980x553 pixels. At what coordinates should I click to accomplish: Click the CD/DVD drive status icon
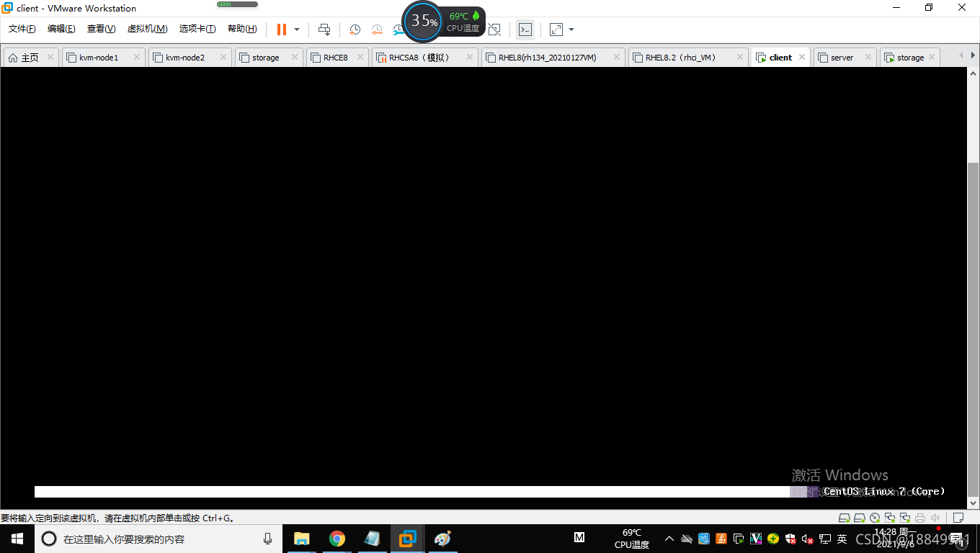(875, 518)
